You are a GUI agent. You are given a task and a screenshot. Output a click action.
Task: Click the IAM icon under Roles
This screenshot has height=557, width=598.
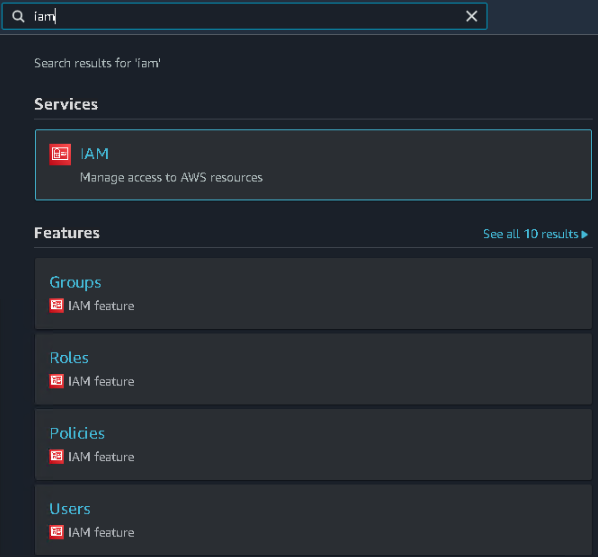click(56, 381)
